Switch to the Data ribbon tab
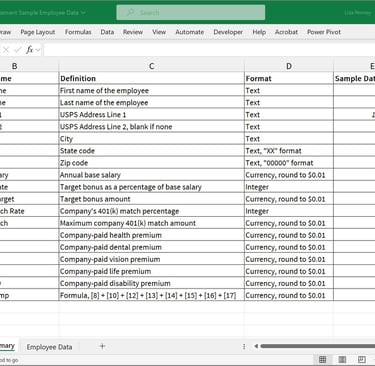Viewport: 375px width, 366px height. 107,32
